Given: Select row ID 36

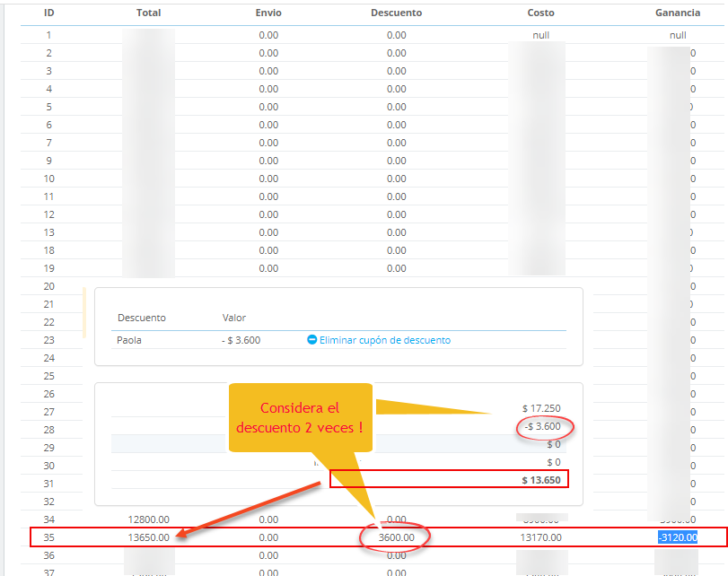Looking at the screenshot, I should pyautogui.click(x=48, y=555).
